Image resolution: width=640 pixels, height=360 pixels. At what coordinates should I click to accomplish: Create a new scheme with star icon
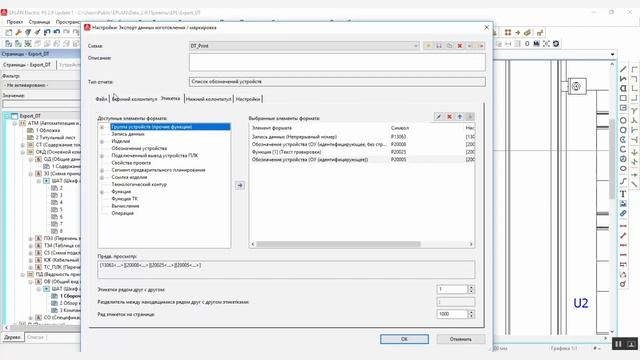tap(428, 46)
